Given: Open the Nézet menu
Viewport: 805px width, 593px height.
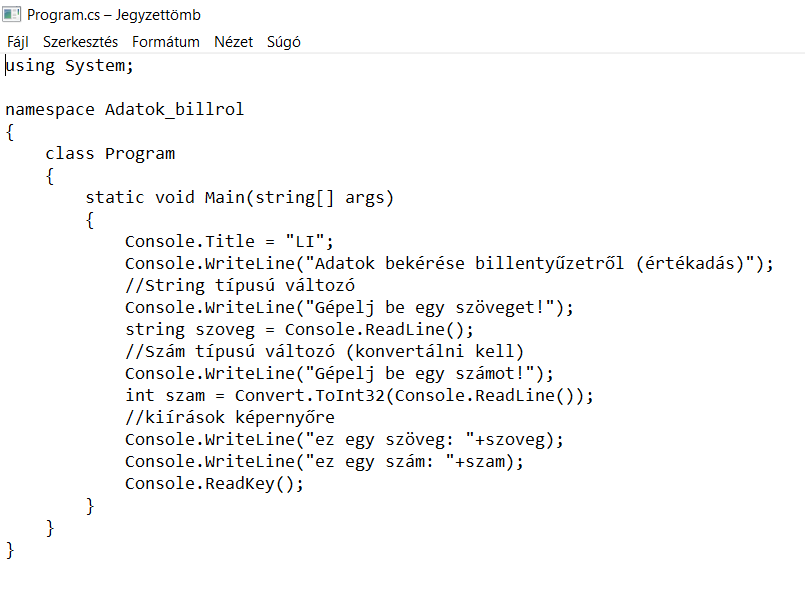Looking at the screenshot, I should click(x=233, y=42).
